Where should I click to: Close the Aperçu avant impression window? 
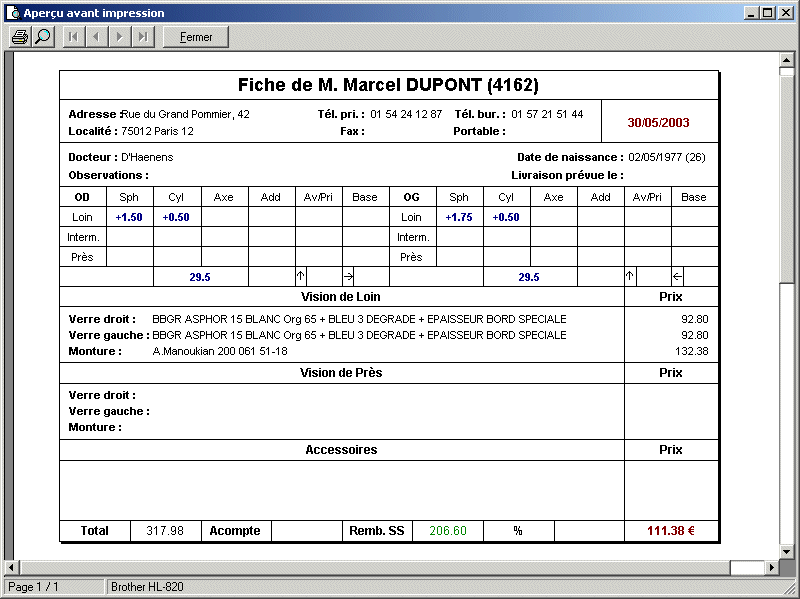point(785,13)
